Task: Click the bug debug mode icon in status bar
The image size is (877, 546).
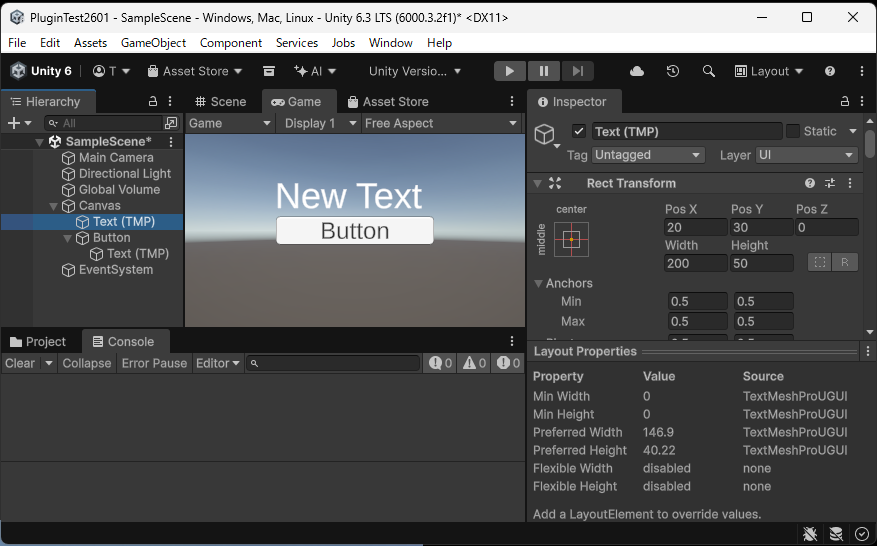Action: (x=810, y=534)
